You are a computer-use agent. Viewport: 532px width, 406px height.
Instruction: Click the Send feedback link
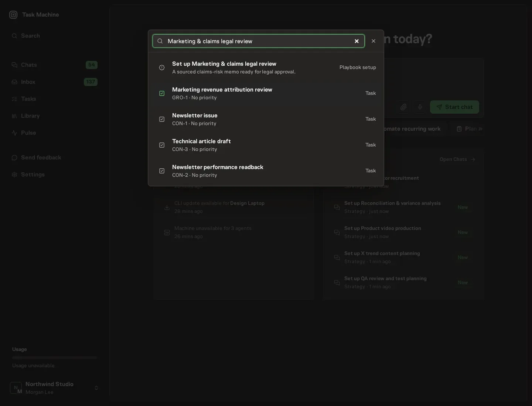(x=54, y=158)
